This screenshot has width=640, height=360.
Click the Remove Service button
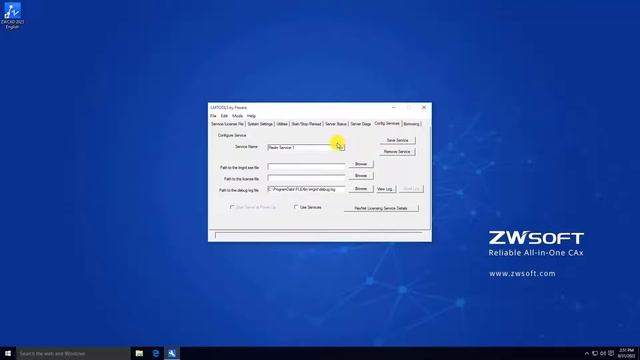pos(397,151)
